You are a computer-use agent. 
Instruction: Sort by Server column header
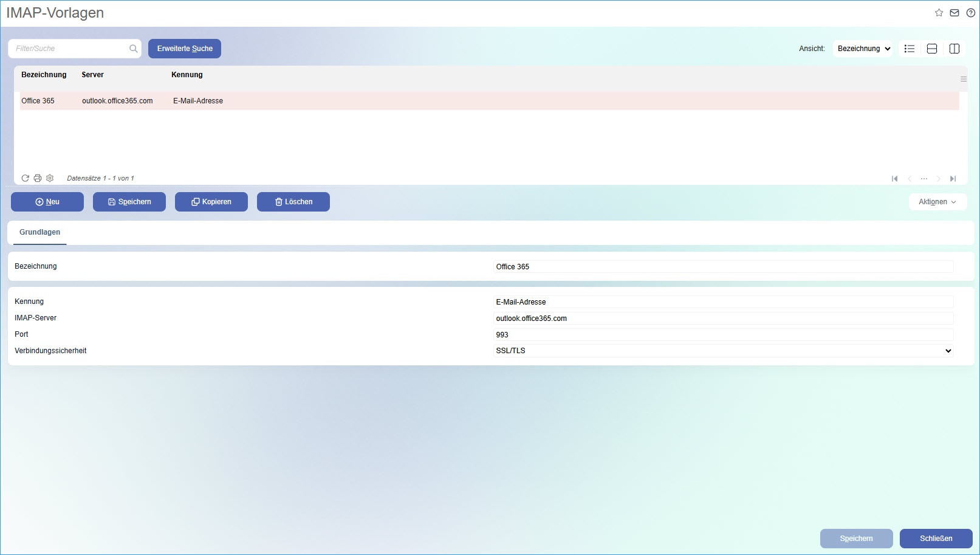click(x=93, y=75)
